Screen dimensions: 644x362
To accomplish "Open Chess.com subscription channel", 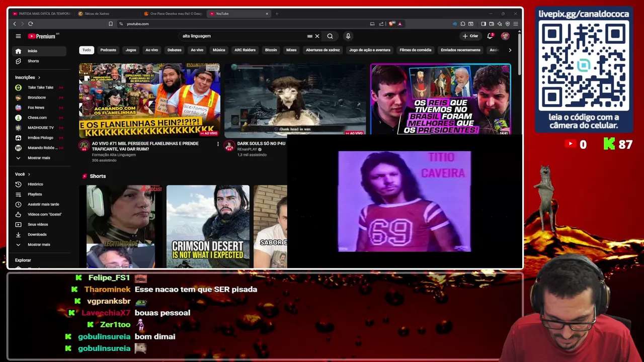I will pyautogui.click(x=39, y=118).
